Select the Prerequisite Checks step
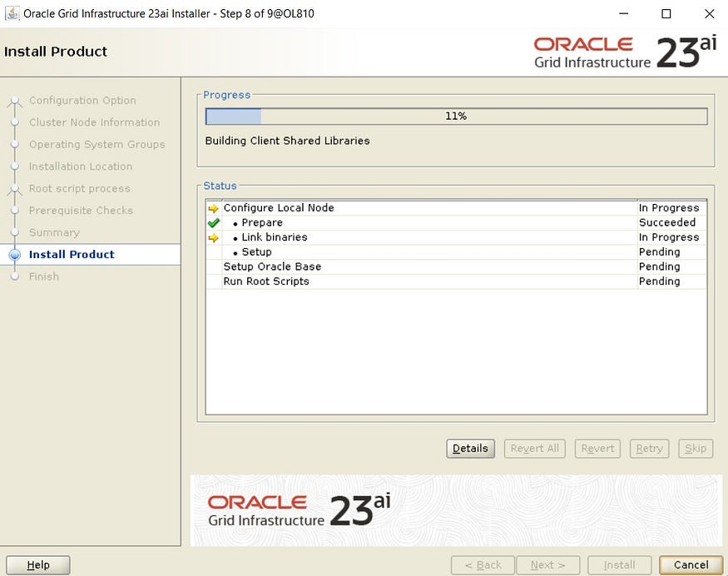The image size is (728, 576). [x=81, y=211]
